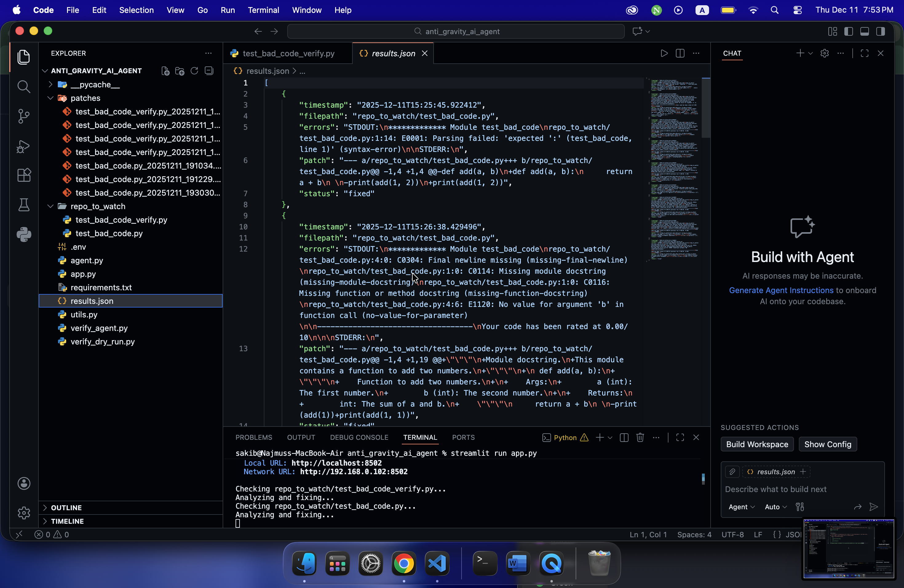Viewport: 904px width, 588px height.
Task: Refresh the explorer file tree
Action: pyautogui.click(x=194, y=71)
